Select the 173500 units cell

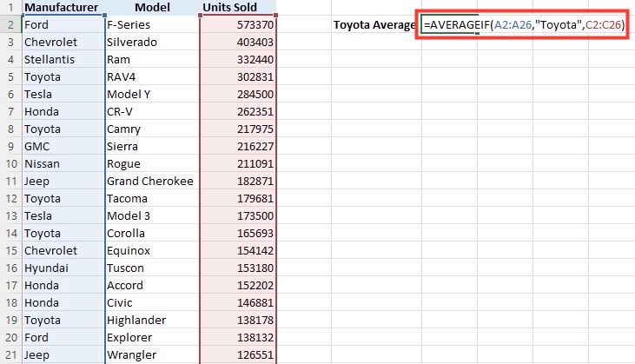pyautogui.click(x=239, y=215)
